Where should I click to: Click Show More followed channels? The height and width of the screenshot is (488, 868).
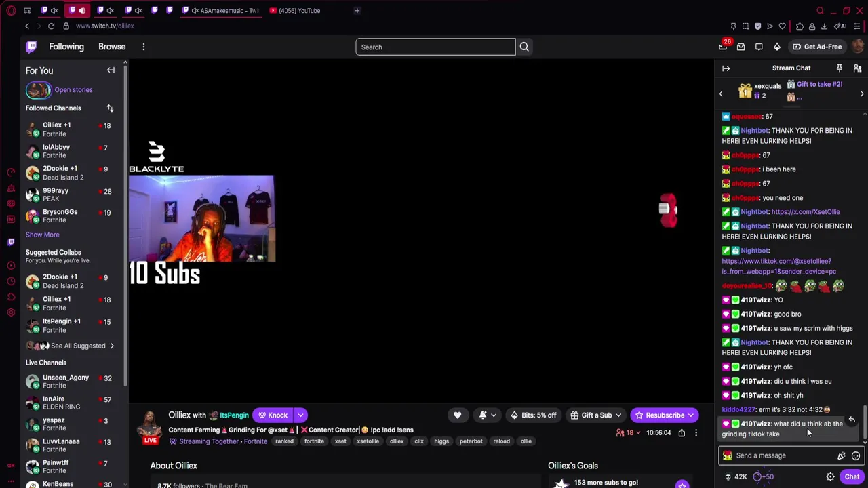(42, 235)
